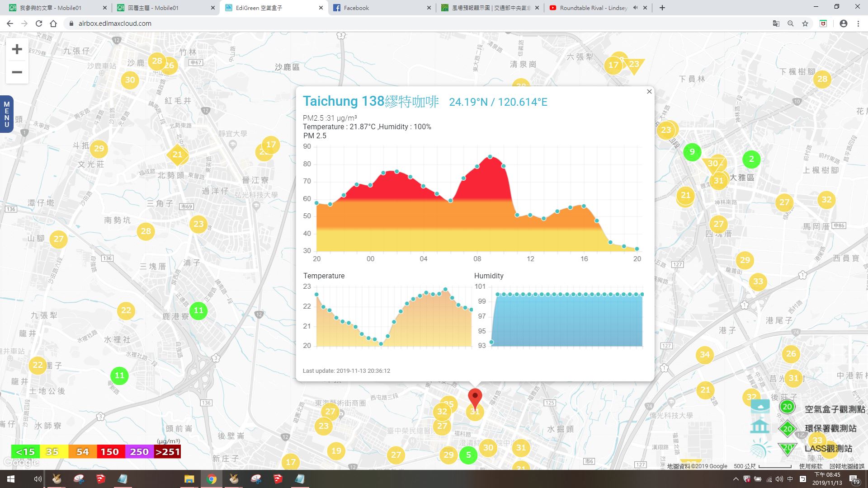Viewport: 868px width, 488px height.
Task: Select yellow marker 34 near 港子
Action: pos(704,355)
